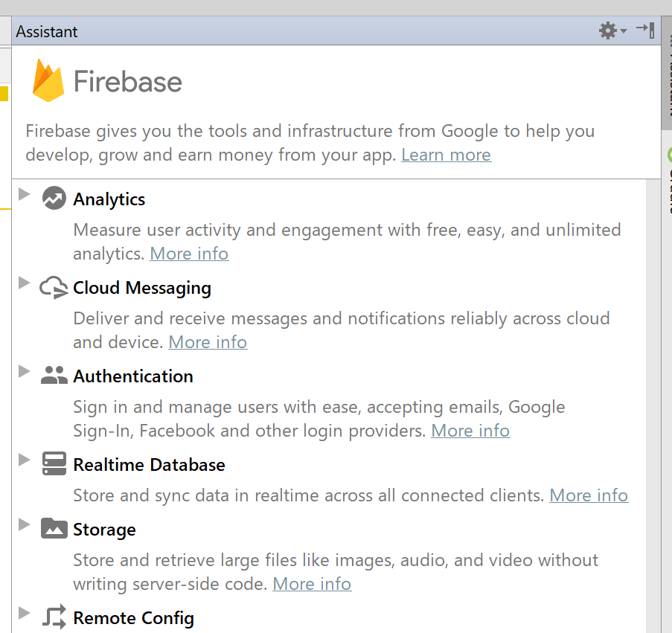This screenshot has width=672, height=633.
Task: Click the Assistant panel title
Action: pyautogui.click(x=47, y=32)
